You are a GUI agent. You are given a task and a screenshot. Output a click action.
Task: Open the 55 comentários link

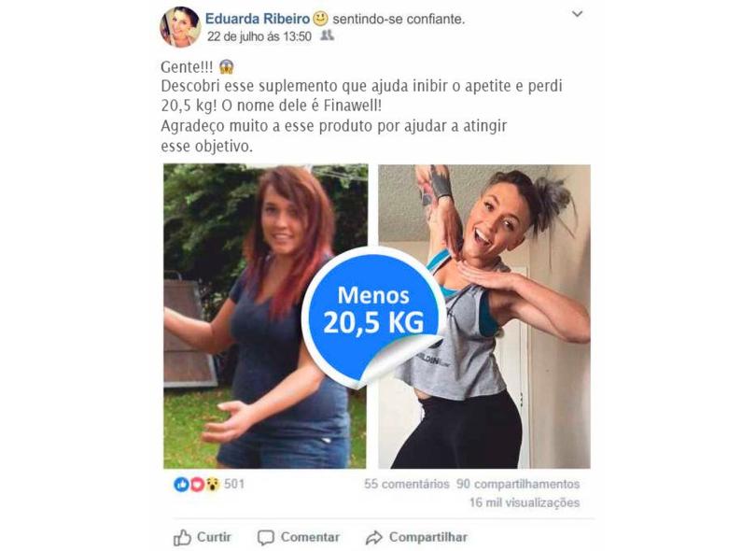click(406, 484)
